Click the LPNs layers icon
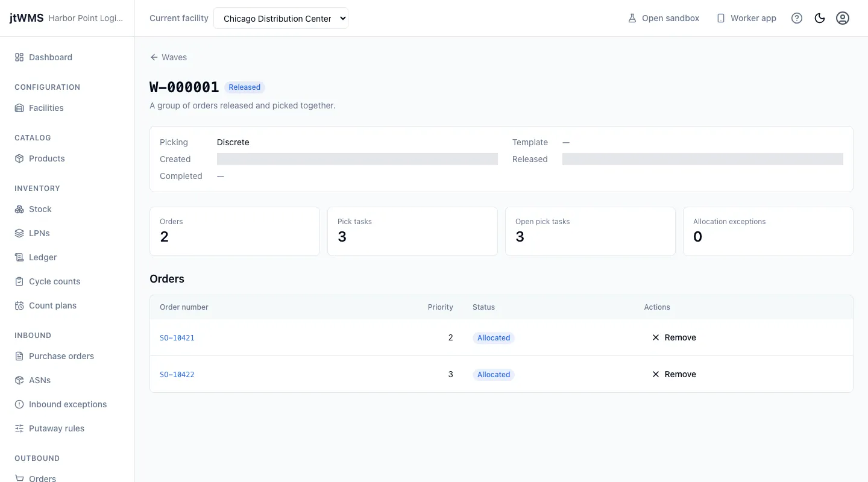Screen dimensions: 868x482 (19, 233)
